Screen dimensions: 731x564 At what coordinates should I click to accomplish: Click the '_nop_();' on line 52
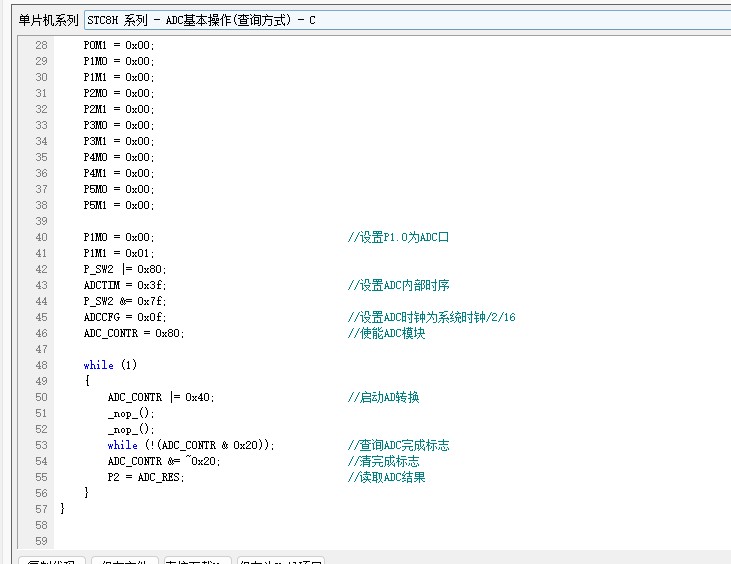(x=131, y=429)
